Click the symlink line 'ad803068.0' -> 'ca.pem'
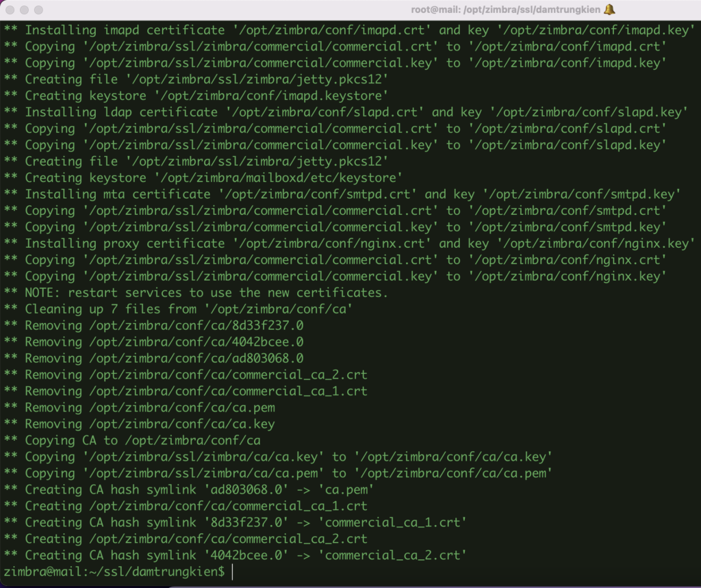 coord(189,489)
